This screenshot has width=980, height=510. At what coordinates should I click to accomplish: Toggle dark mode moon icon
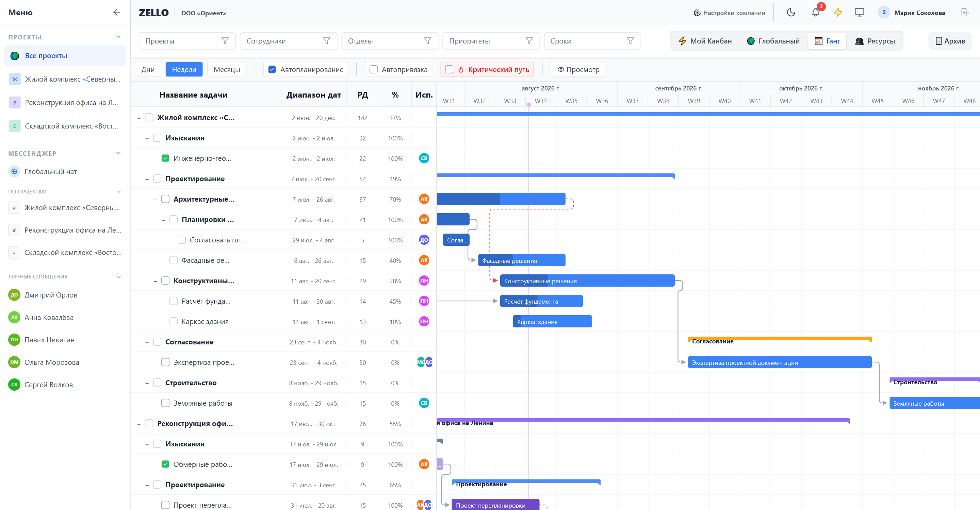coord(791,13)
